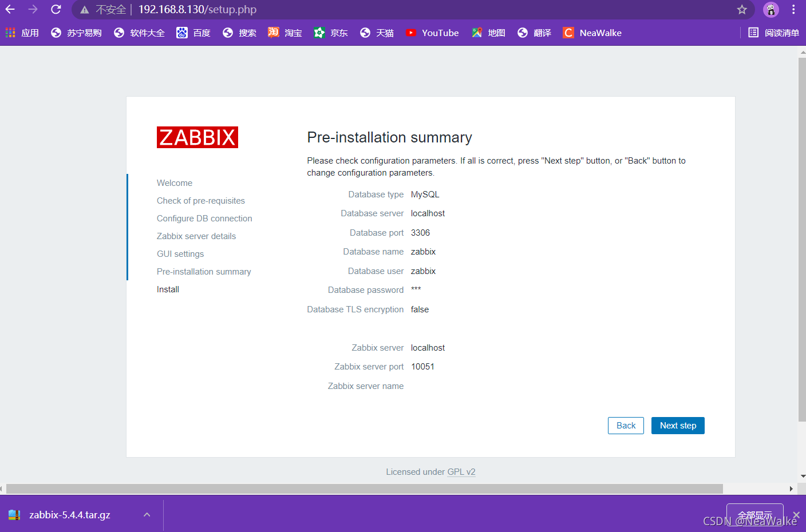
Task: Click the browser forward arrow
Action: 33,9
